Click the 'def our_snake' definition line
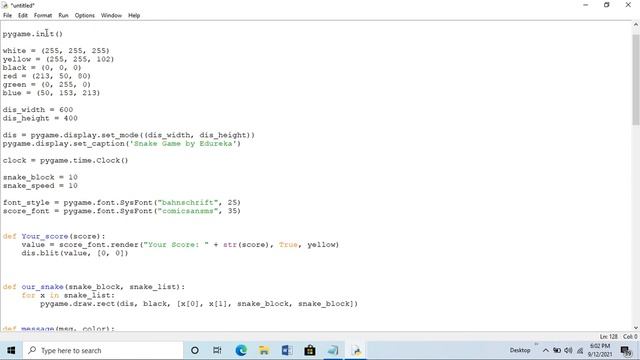Viewport: 640px width, 360px height. [93, 287]
